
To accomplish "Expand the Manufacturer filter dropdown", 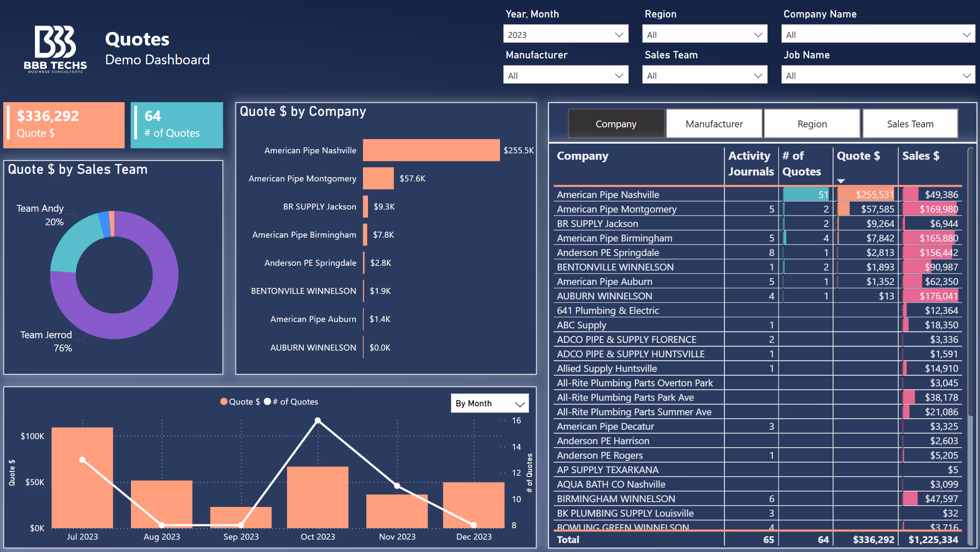I will 566,76.
